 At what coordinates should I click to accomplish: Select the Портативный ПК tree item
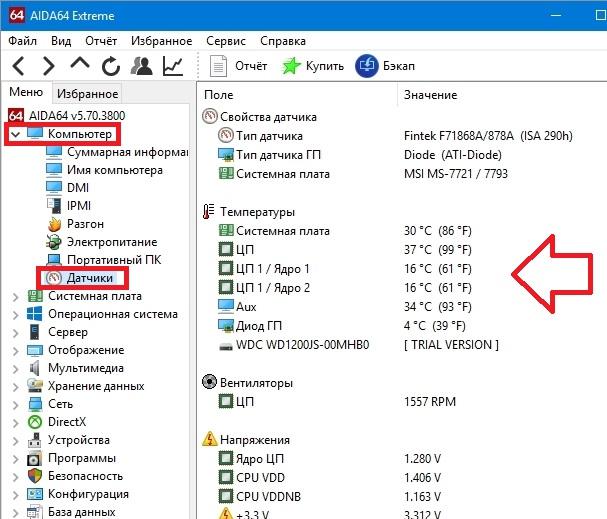pyautogui.click(x=103, y=260)
